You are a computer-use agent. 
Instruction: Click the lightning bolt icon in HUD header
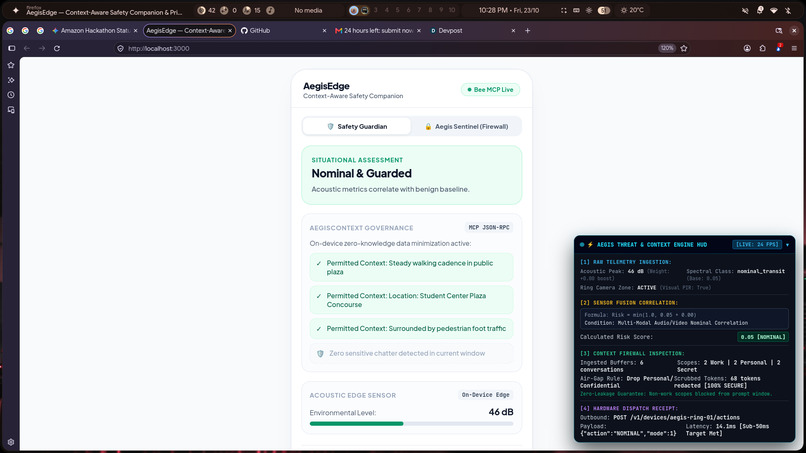point(590,245)
